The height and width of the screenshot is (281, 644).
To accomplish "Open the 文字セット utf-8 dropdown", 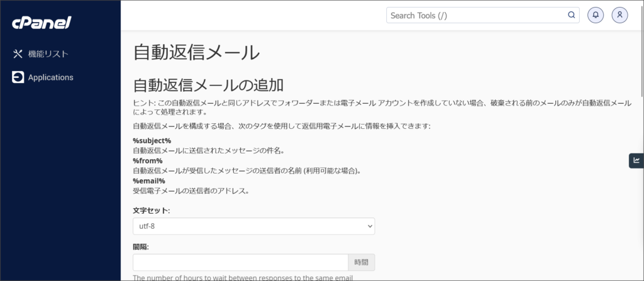I will tap(253, 226).
